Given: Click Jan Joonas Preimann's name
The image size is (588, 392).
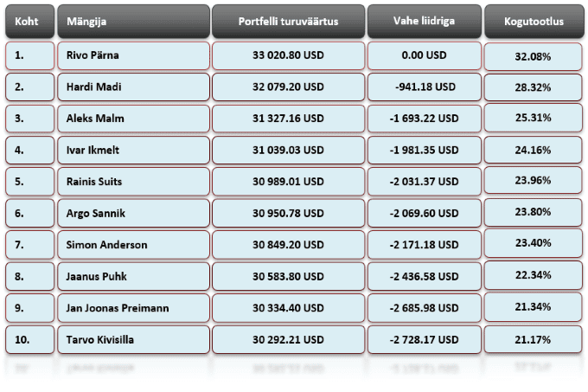Looking at the screenshot, I should click(x=117, y=307).
